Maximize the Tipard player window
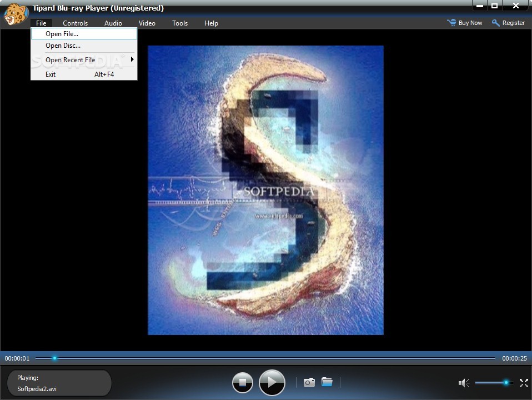The width and height of the screenshot is (532, 400). 495,6
